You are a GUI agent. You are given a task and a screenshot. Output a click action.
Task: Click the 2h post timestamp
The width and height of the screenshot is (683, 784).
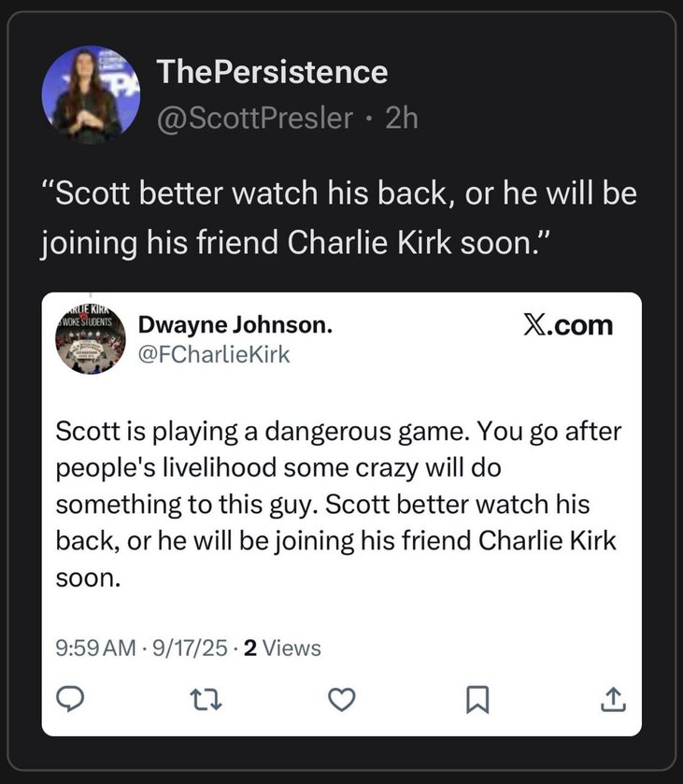click(x=402, y=118)
